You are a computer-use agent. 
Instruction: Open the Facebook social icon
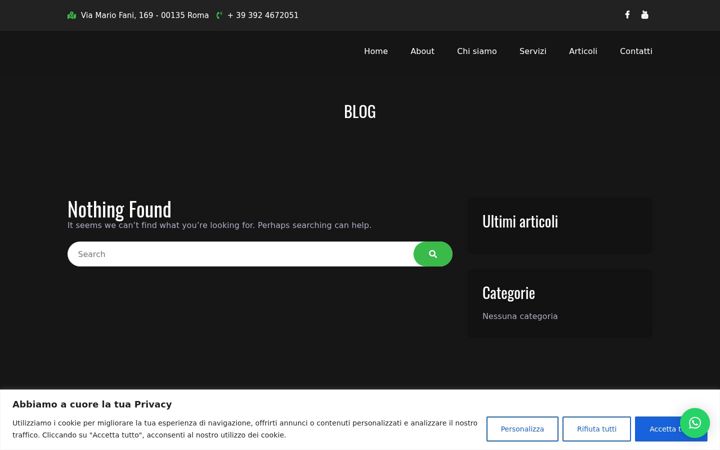[x=627, y=15]
